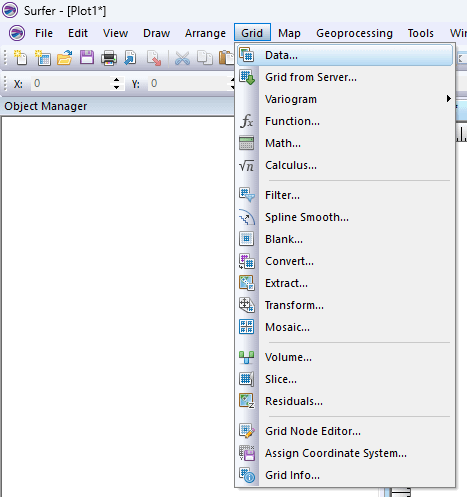This screenshot has height=497, width=467.
Task: Select Residuals... menu entry
Action: [345, 401]
